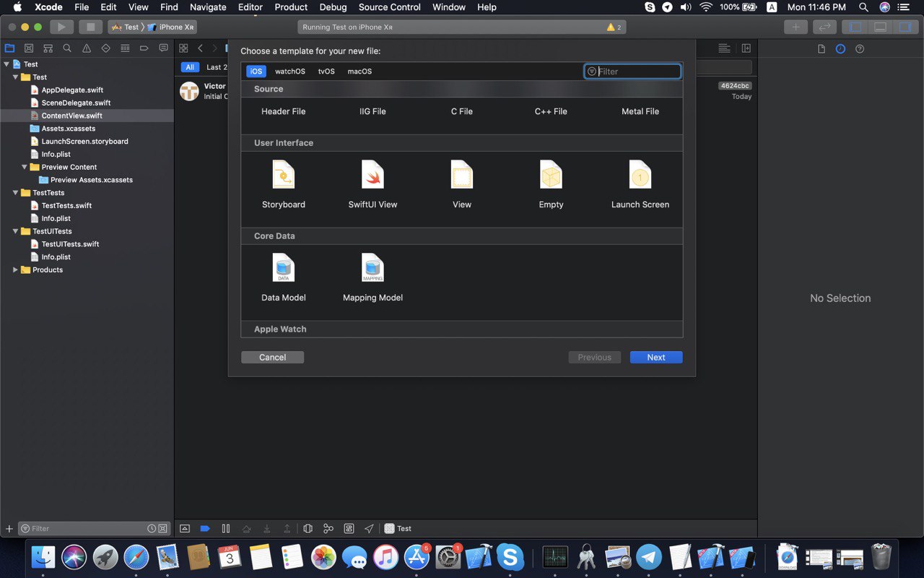Click Simulate Location arrow icon

coord(370,528)
